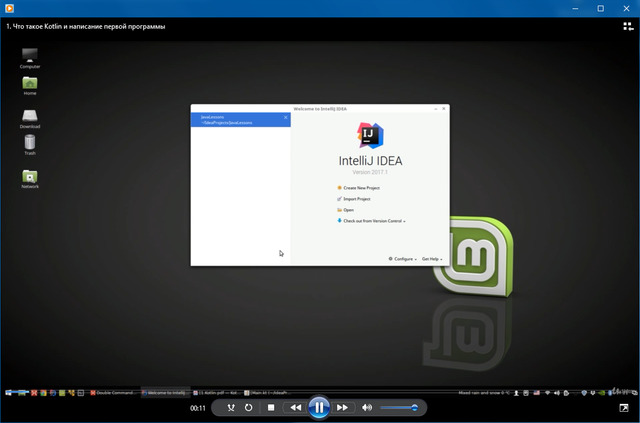This screenshot has height=423, width=640.
Task: Remove JavaLessons from recent projects
Action: pyautogui.click(x=285, y=117)
